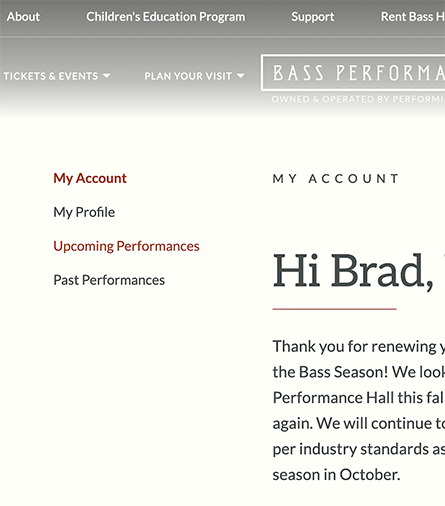This screenshot has height=506, width=445.
Task: Open Rent Bass Hall link
Action: [x=413, y=16]
